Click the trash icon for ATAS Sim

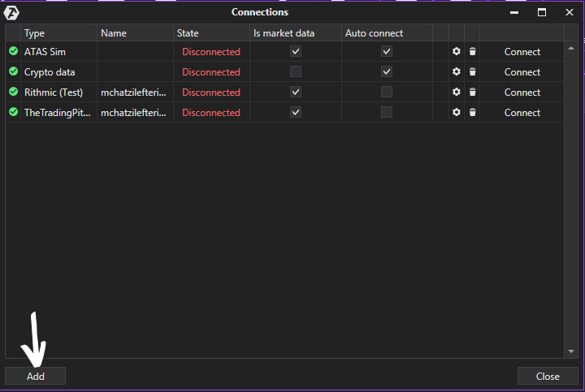coord(472,52)
